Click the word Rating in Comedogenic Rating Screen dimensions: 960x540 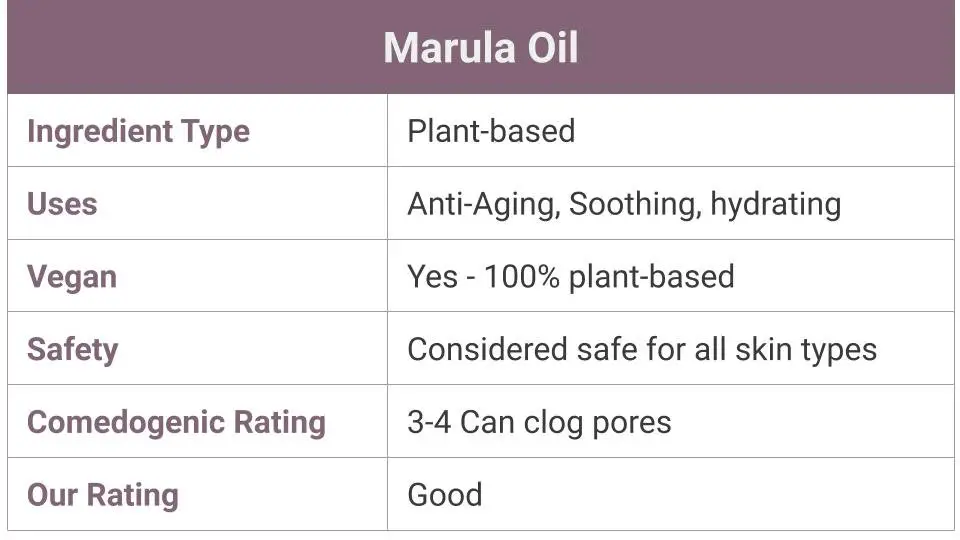(280, 422)
